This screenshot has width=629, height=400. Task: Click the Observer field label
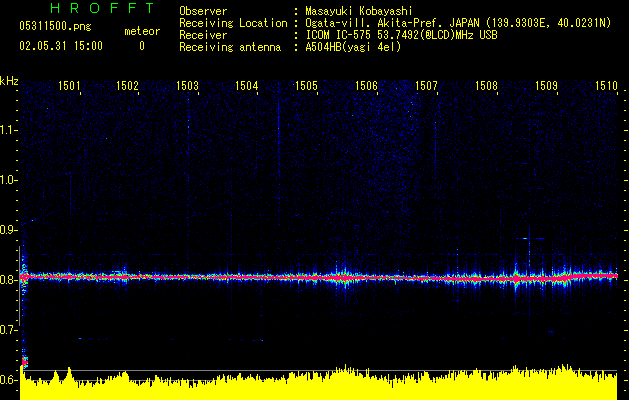(203, 11)
